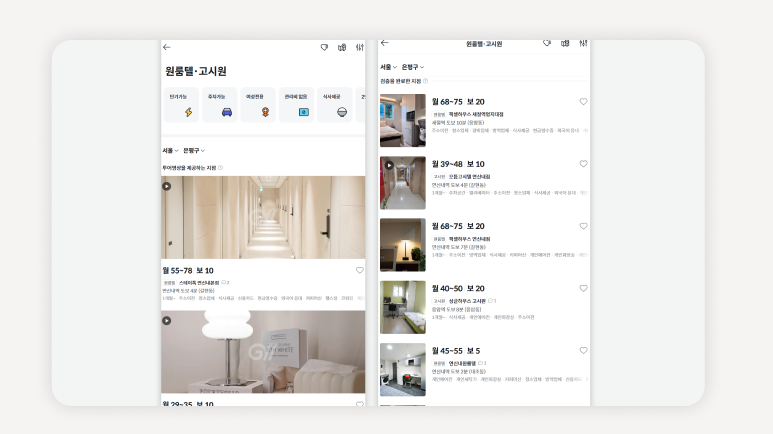The width and height of the screenshot is (773, 434).
Task: Open comments icon on 월 55~78 listing
Action: point(225,283)
